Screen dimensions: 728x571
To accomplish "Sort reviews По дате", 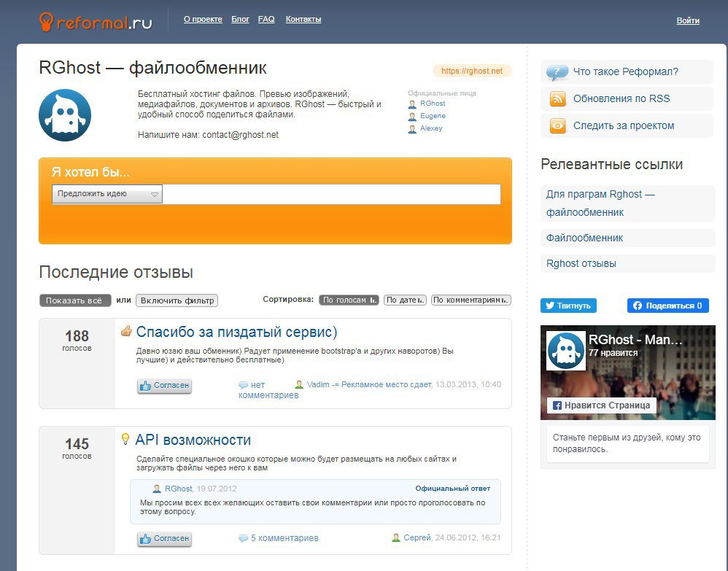I will click(405, 300).
